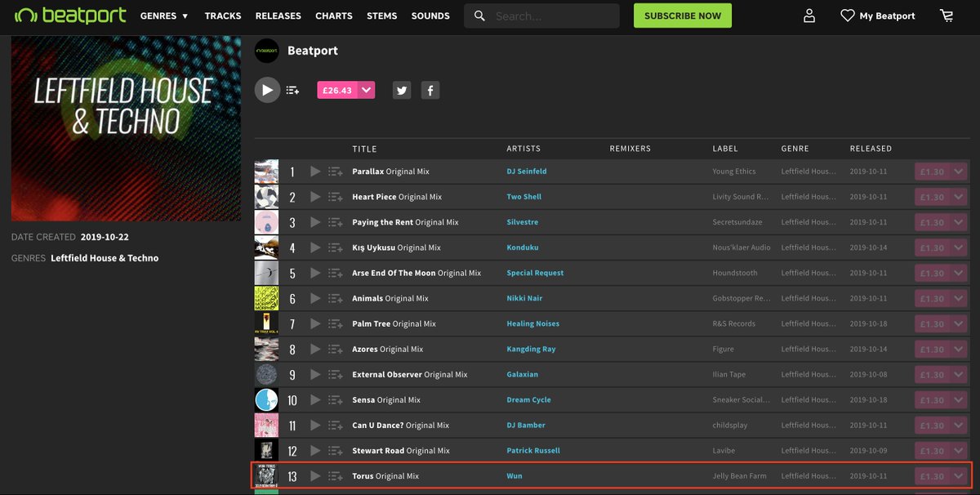Expand price options for Parallax
The height and width of the screenshot is (495, 980).
click(959, 172)
